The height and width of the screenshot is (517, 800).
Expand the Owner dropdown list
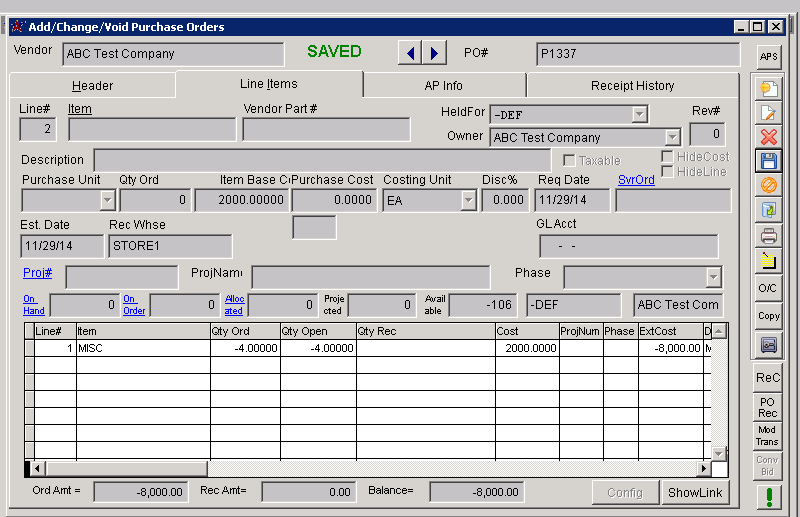click(671, 137)
